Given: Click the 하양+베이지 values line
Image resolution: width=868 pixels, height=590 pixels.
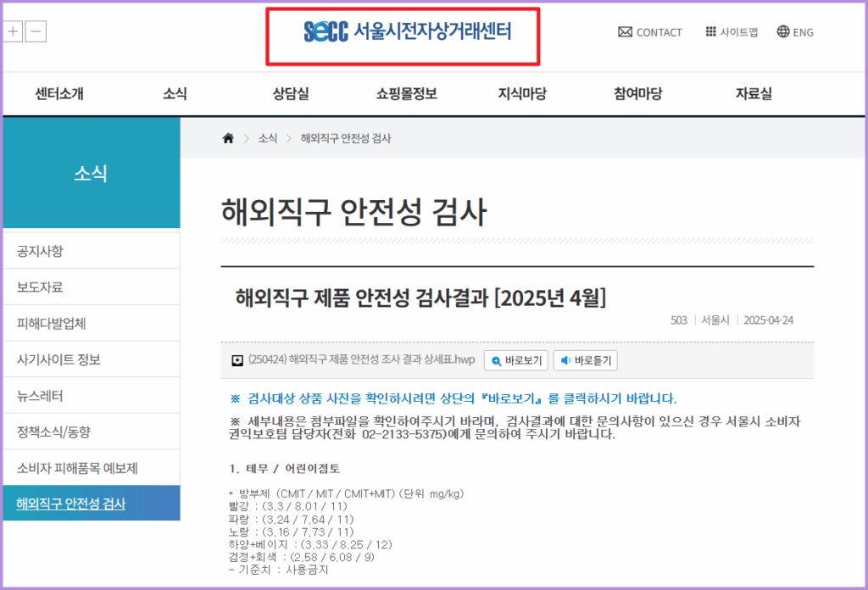Looking at the screenshot, I should [x=310, y=544].
